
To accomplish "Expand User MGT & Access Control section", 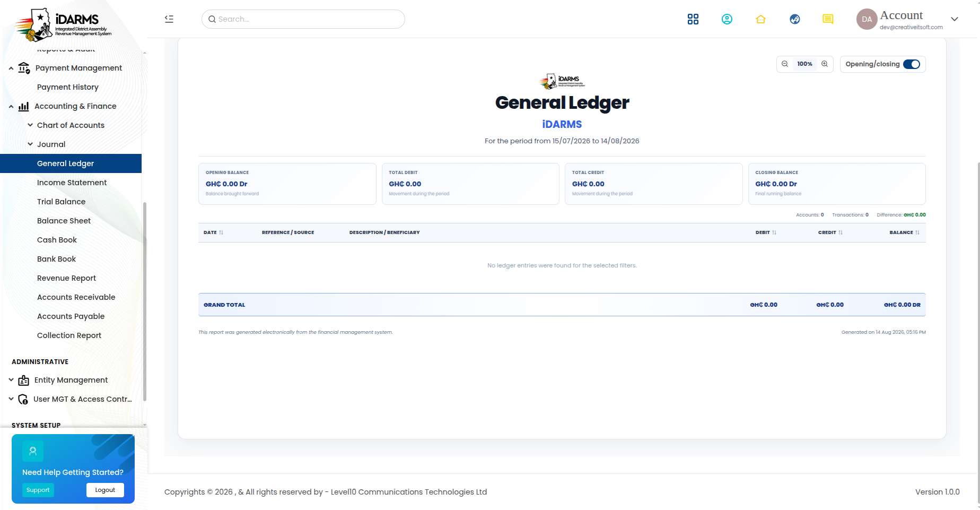I will (11, 399).
